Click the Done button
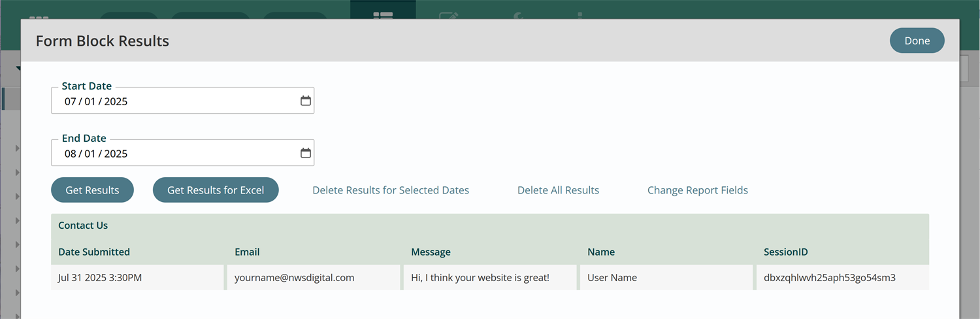The width and height of the screenshot is (980, 319). pos(917,41)
